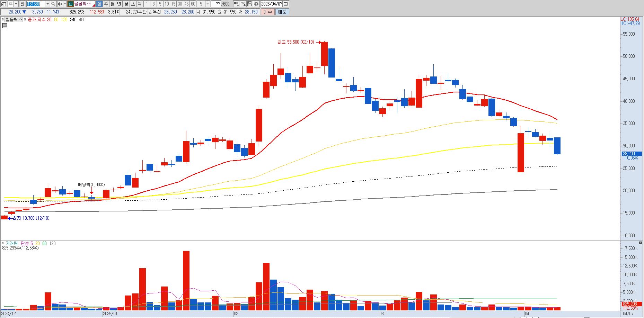The width and height of the screenshot is (644, 318).
Task: Select the 분 (minute) period toggle
Action: click(x=126, y=4)
